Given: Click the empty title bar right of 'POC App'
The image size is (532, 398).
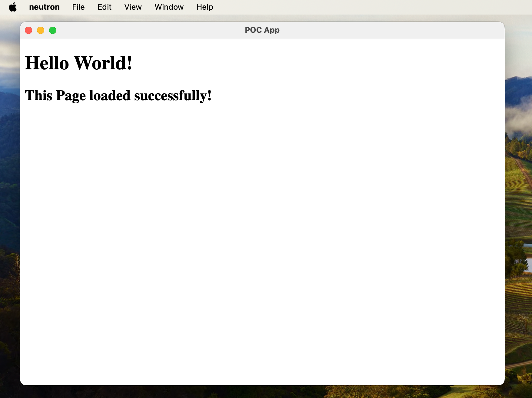Looking at the screenshot, I should coord(394,30).
